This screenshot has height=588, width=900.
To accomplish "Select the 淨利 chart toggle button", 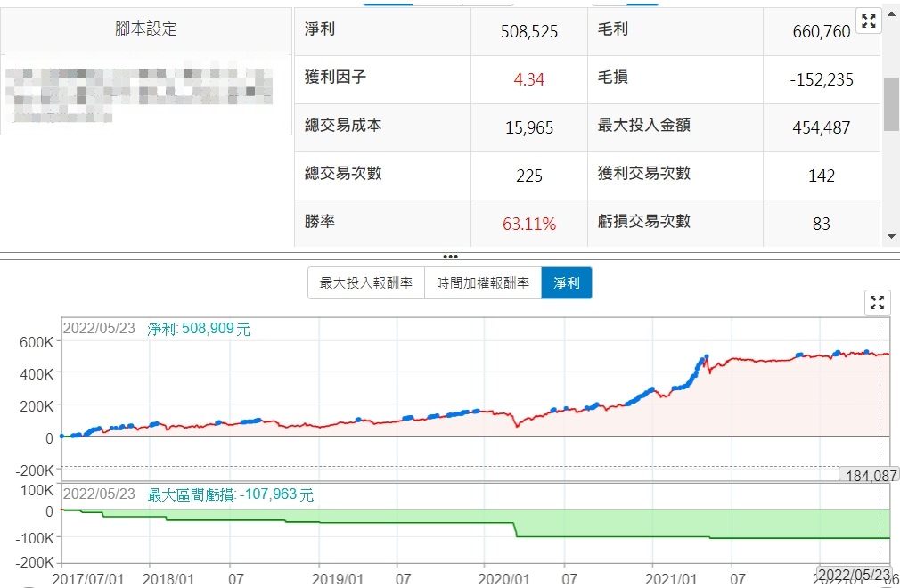I will 566,283.
